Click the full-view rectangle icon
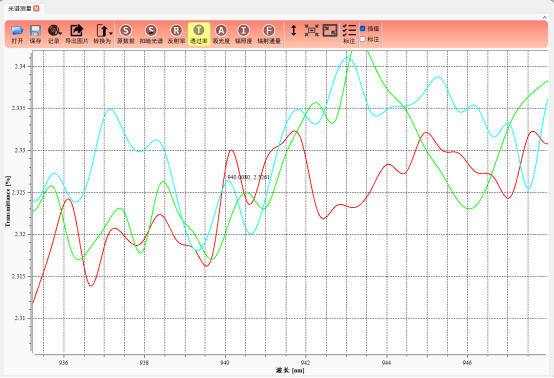 point(330,30)
